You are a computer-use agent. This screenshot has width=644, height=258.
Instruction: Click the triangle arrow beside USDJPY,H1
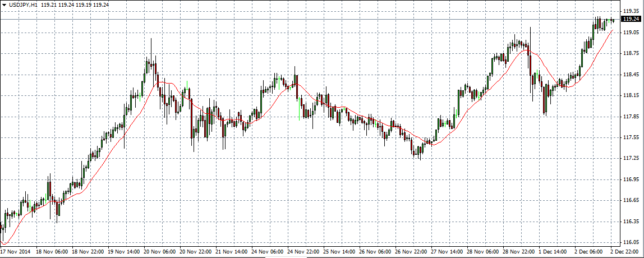click(4, 5)
